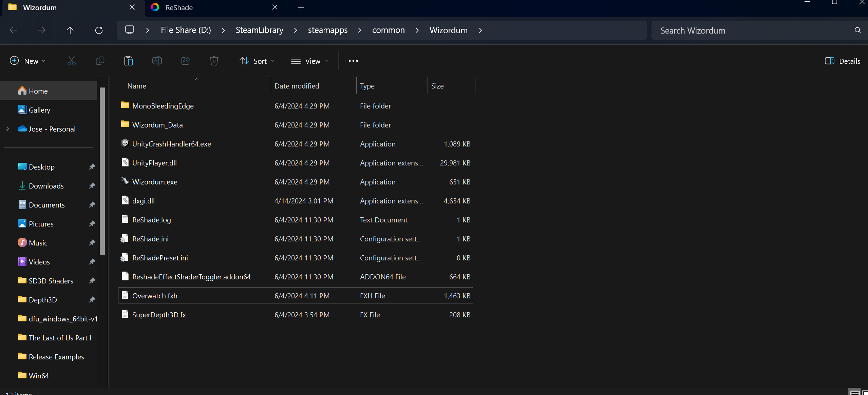This screenshot has width=868, height=395.
Task: Go up one folder level
Action: (x=70, y=31)
